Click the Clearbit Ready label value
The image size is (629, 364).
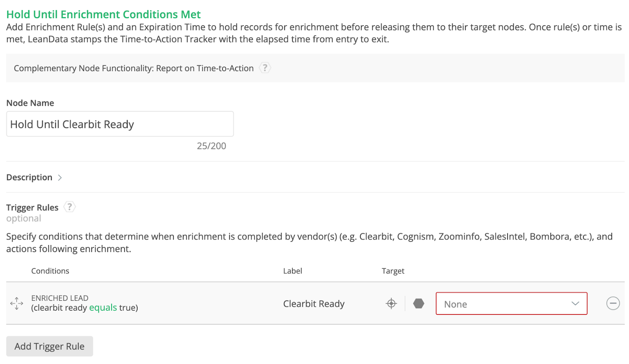(x=314, y=304)
